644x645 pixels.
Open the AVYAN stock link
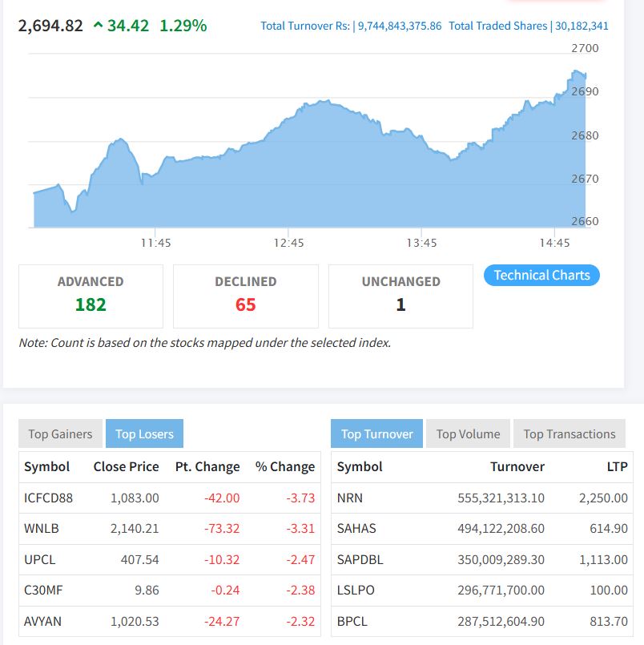(42, 621)
